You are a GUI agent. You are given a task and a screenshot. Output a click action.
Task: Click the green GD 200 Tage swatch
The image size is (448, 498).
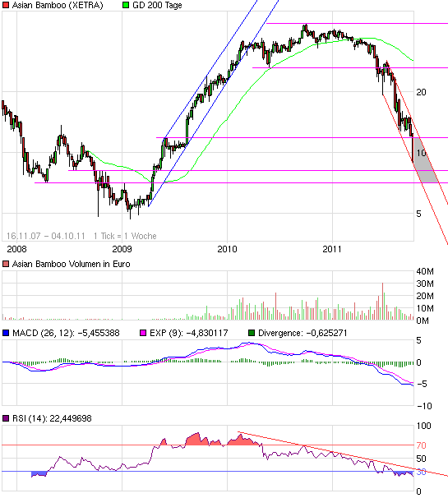click(x=126, y=5)
